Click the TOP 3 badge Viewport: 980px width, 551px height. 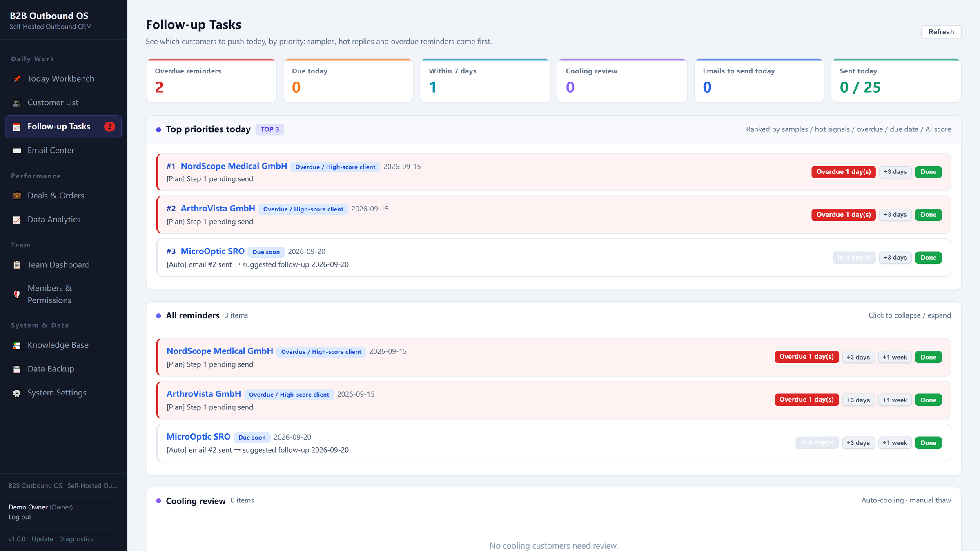269,129
